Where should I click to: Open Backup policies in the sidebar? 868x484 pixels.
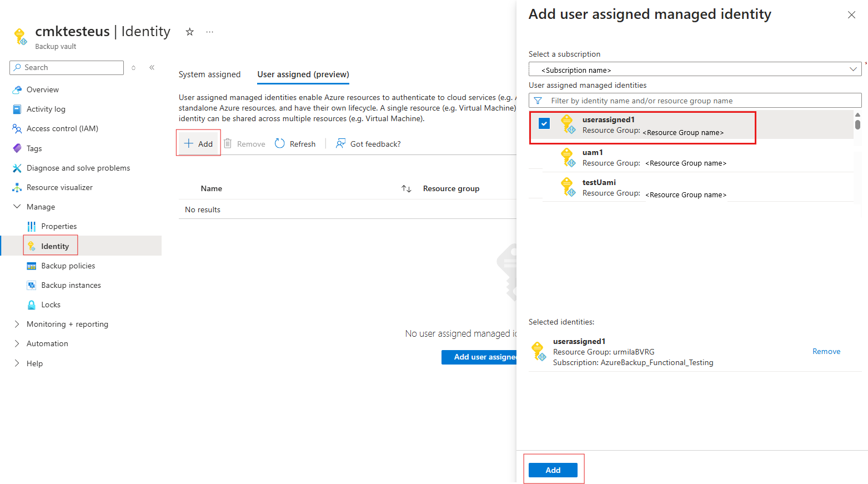tap(68, 266)
